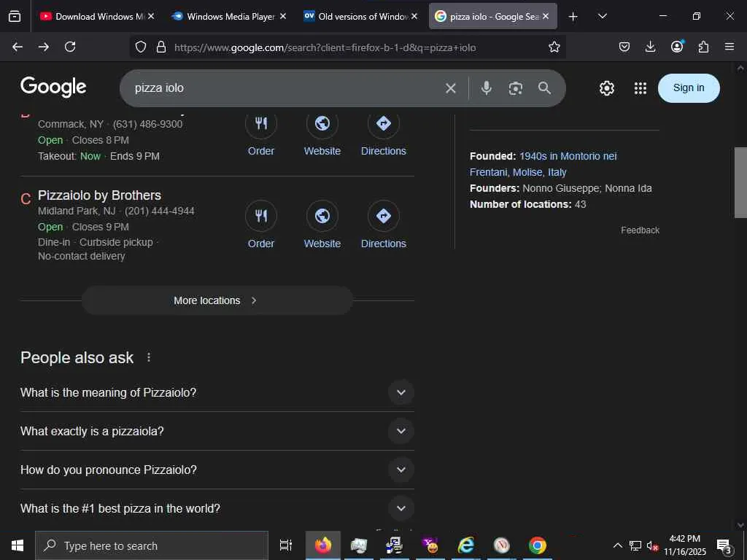Go back to previous page
Screen dimensions: 747x560
(18, 47)
